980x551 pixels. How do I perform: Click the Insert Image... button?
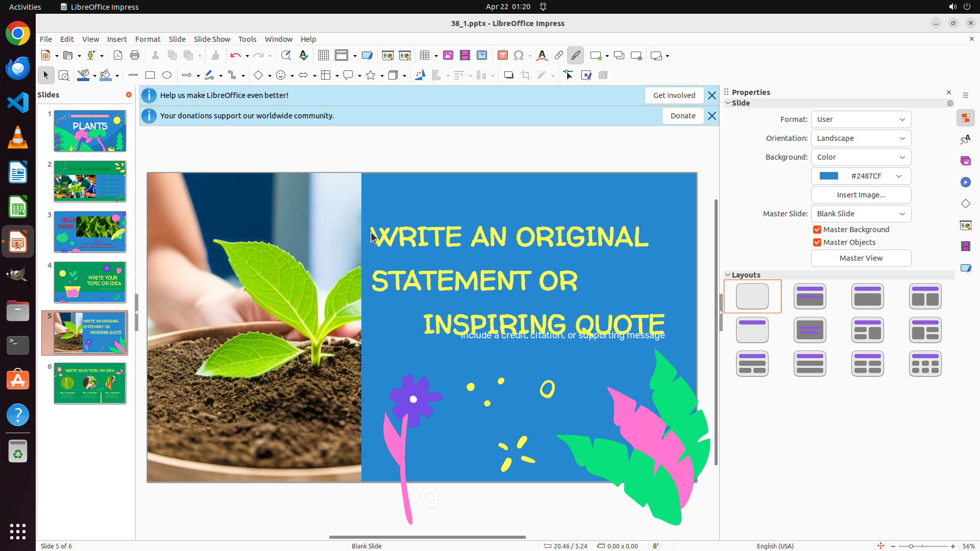(x=861, y=195)
